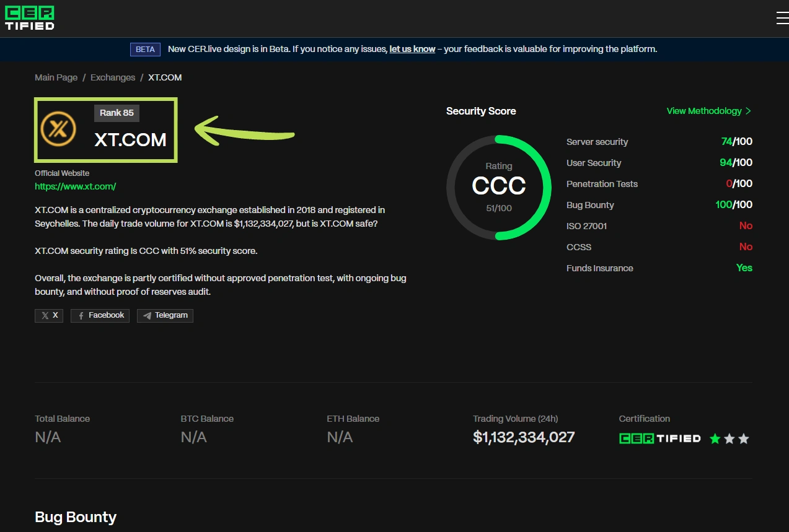This screenshot has width=789, height=532.
Task: Click the BETA badge
Action: [x=145, y=50]
